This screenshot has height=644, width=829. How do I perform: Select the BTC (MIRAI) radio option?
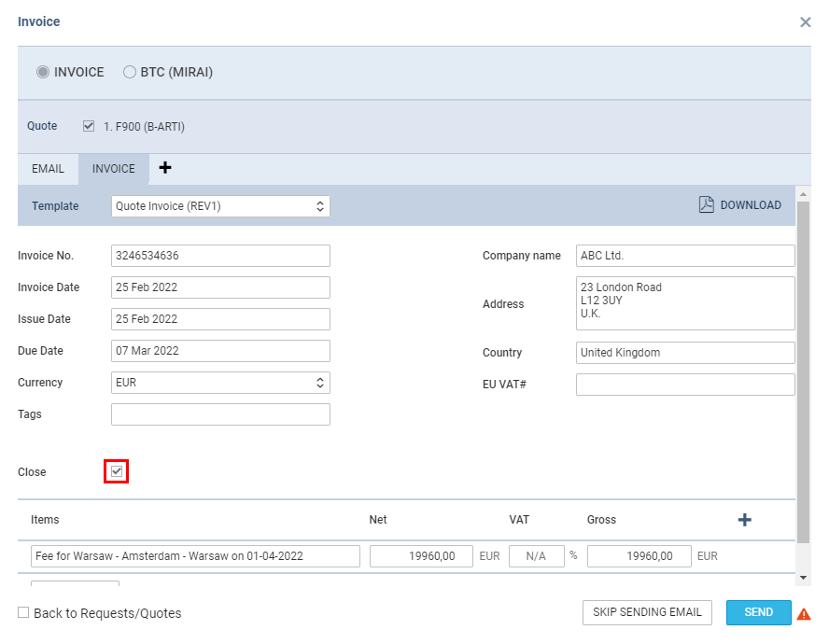(130, 72)
